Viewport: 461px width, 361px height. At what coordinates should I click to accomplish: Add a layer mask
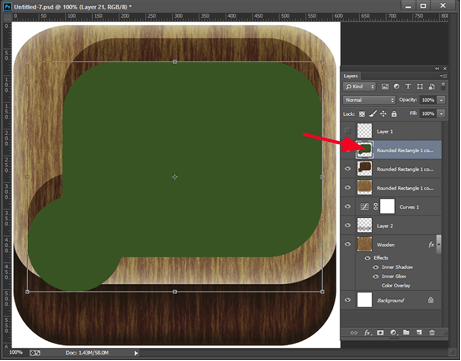(380, 333)
